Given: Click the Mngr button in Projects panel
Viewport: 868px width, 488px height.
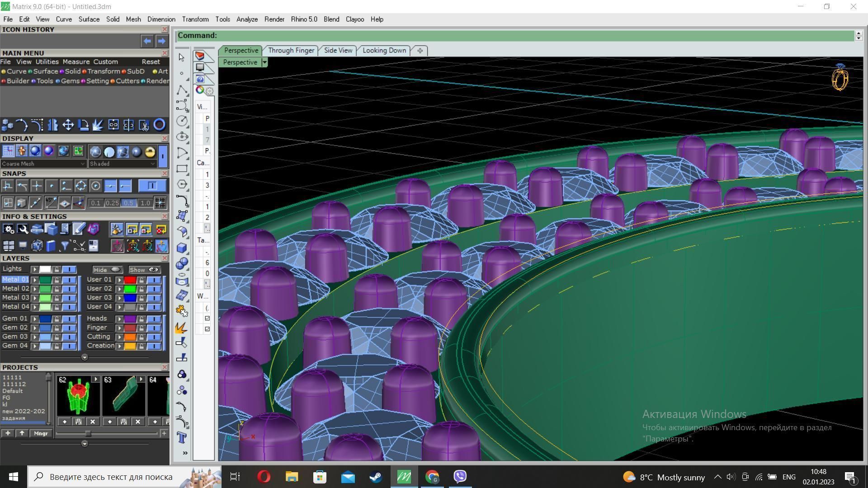Looking at the screenshot, I should coord(41,433).
